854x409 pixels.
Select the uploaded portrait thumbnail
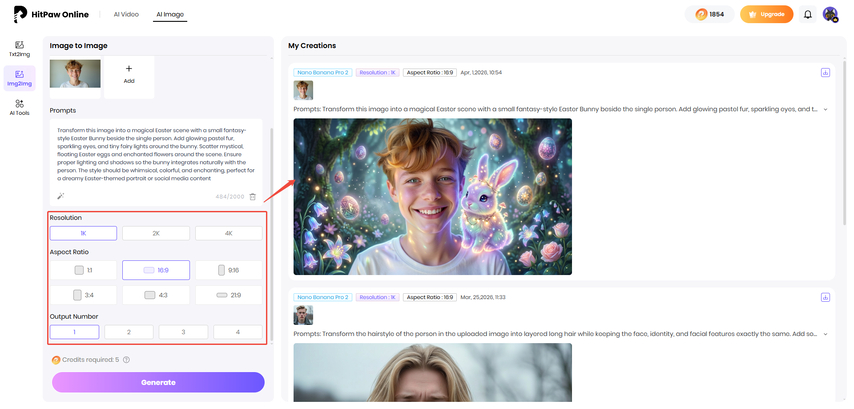(x=75, y=74)
